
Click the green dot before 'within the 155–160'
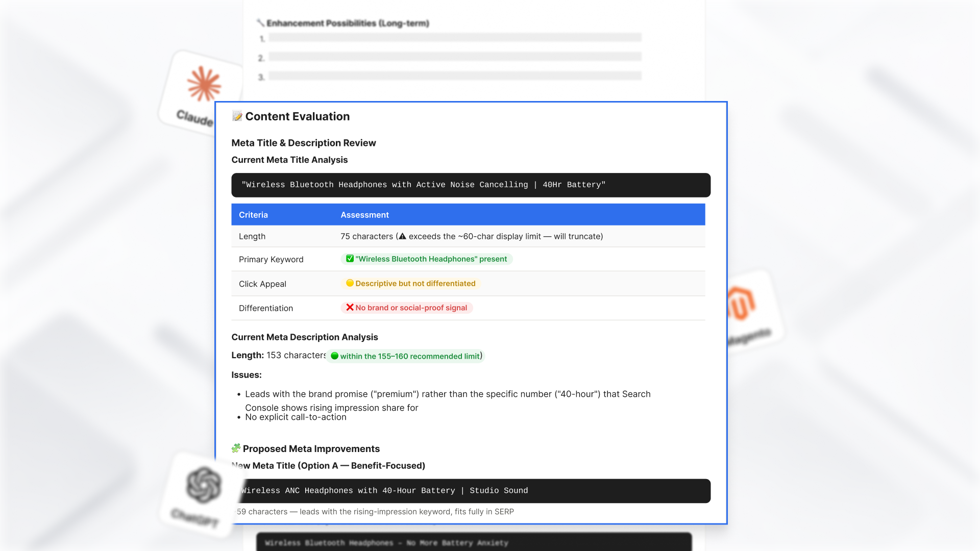[334, 356]
